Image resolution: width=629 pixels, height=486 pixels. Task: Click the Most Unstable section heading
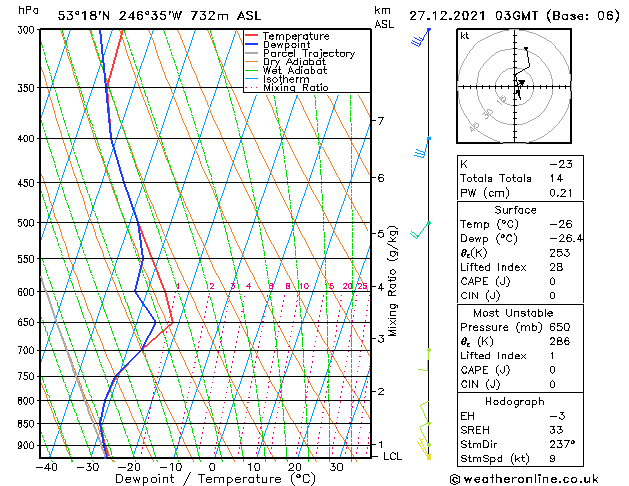[516, 312]
